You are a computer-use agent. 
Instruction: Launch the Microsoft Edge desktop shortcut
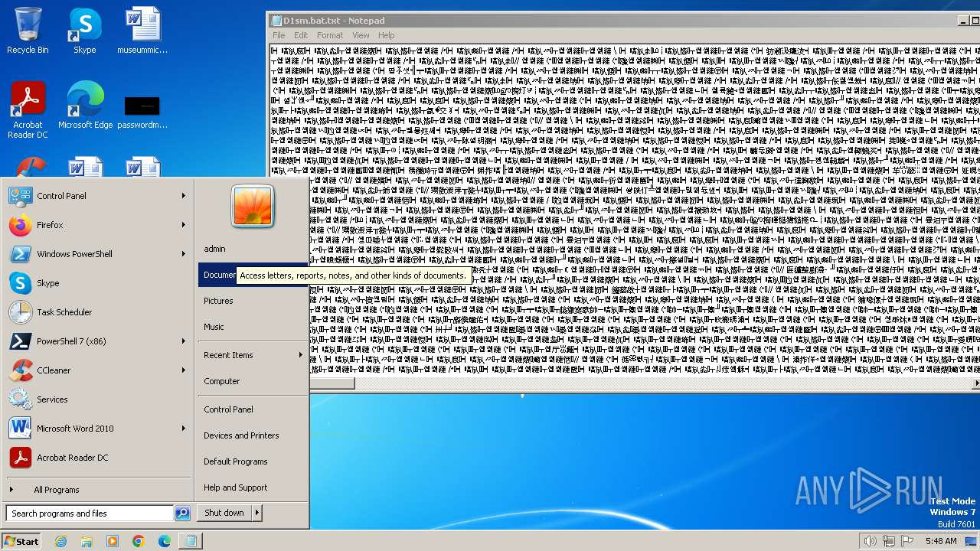[85, 105]
